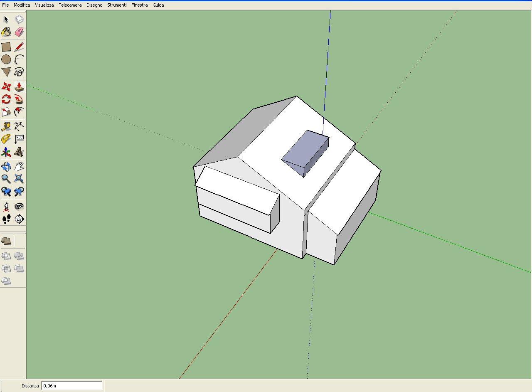Viewport: 532px width, 392px height.
Task: Select the Move tool with red arrows
Action: coord(6,87)
